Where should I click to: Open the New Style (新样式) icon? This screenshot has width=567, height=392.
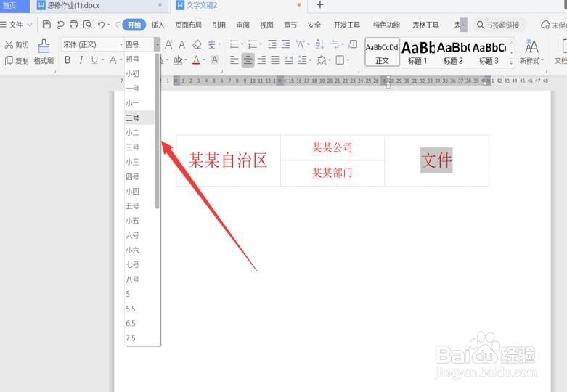click(531, 52)
